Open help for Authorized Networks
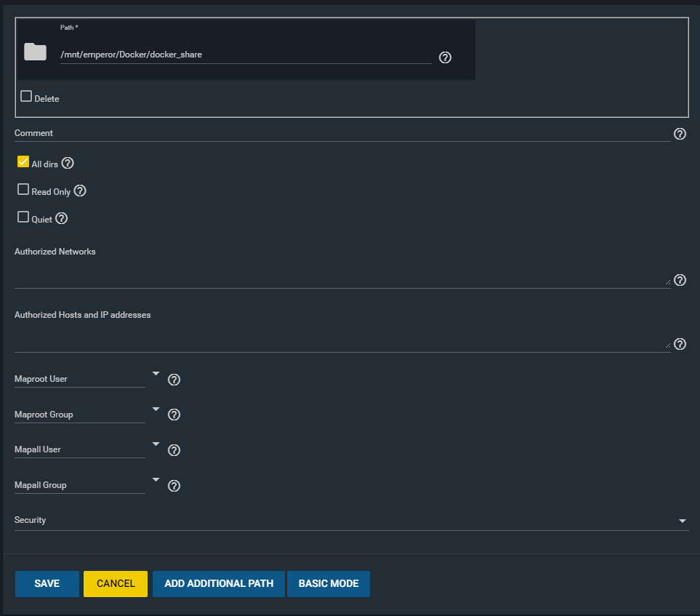Screen dimensions: 700x616 click(x=680, y=280)
